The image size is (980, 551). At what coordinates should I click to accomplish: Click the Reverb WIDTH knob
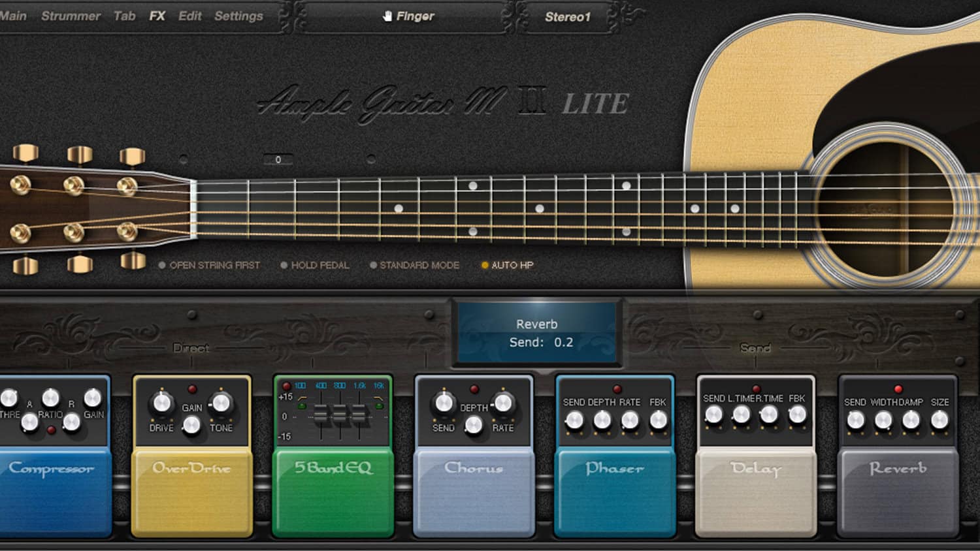point(883,420)
